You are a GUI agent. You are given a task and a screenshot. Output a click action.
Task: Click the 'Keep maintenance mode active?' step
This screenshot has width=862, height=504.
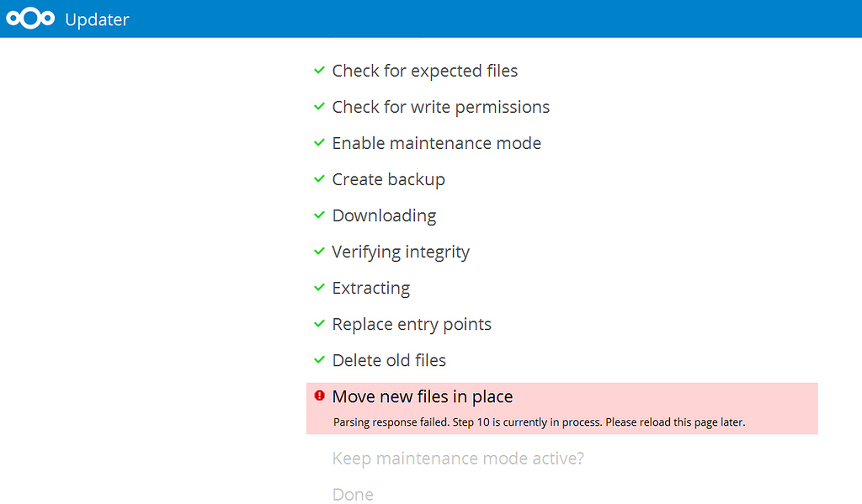[458, 459]
